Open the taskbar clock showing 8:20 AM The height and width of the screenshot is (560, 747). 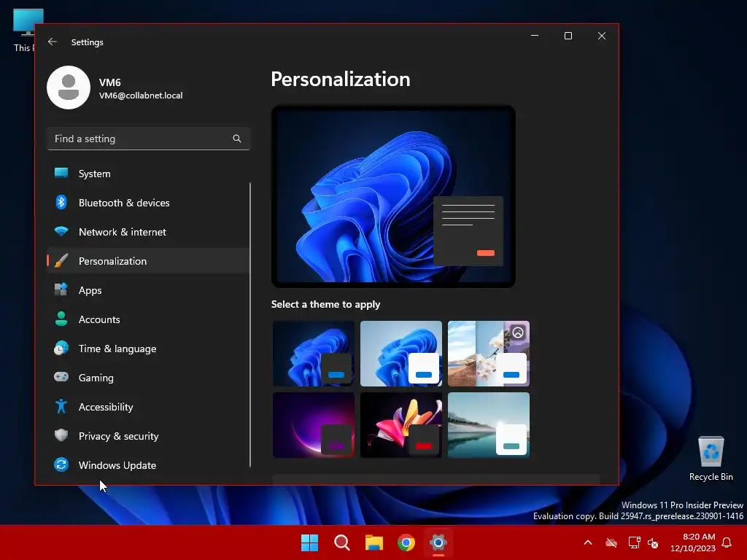(x=693, y=542)
